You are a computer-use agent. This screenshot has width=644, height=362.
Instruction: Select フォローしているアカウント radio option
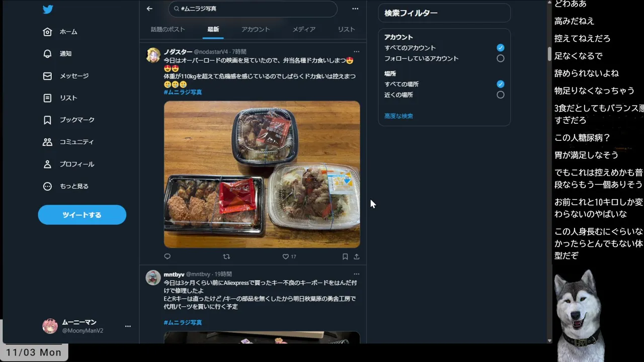pos(500,58)
